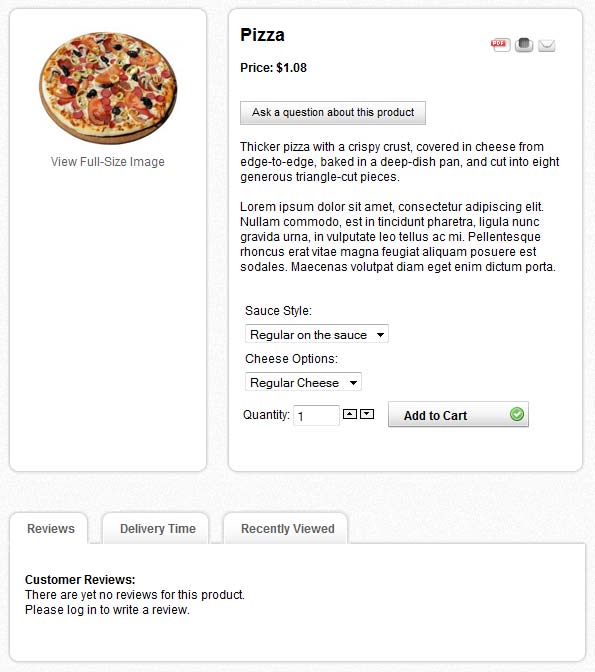Open the Sauce Style dropdown
This screenshot has width=595, height=672.
pos(317,334)
